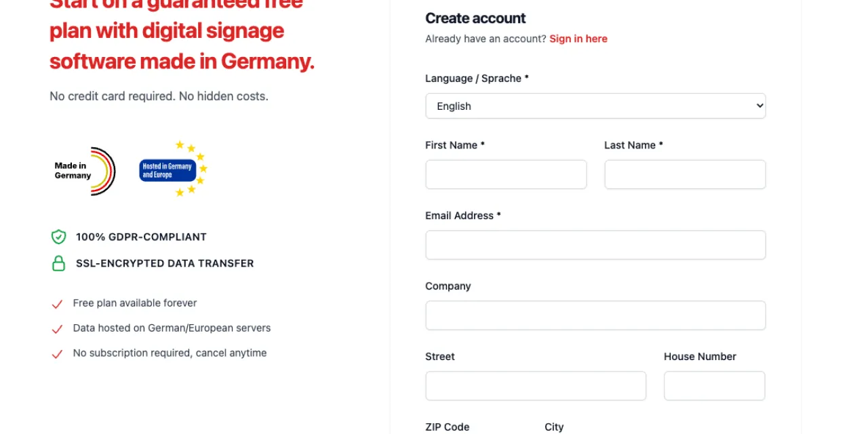Click the Already have an account? text
The image size is (868, 434).
486,39
